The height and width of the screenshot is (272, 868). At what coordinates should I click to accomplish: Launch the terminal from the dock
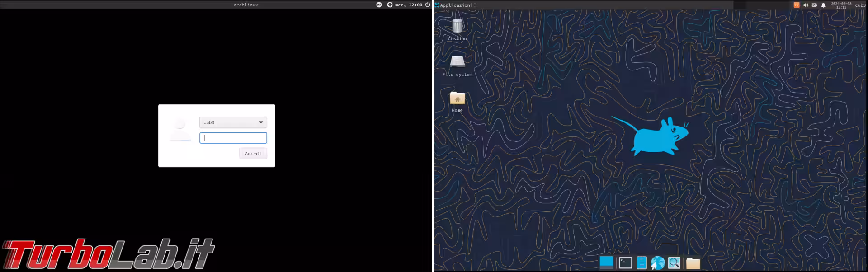[625, 263]
